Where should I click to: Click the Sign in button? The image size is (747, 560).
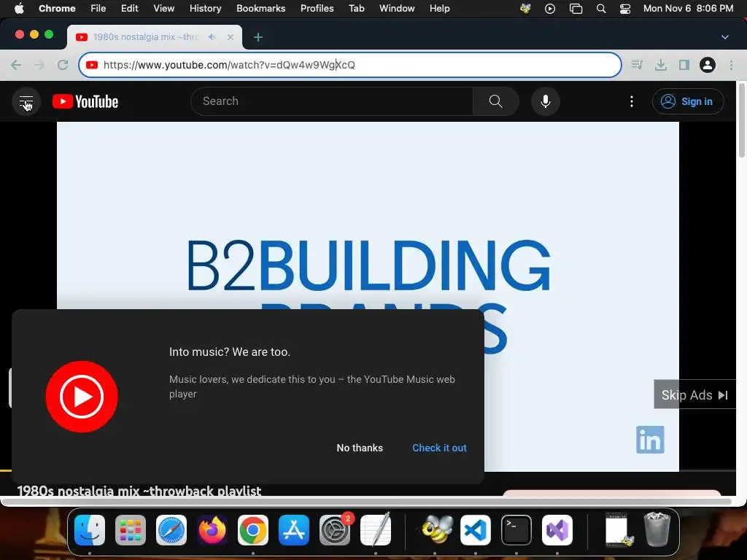coord(688,101)
